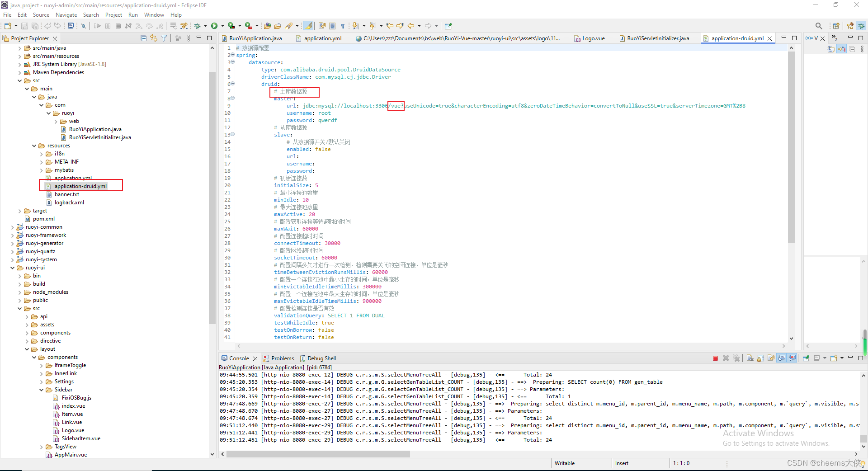The height and width of the screenshot is (471, 868).
Task: Close the application-druid.yml editor tab
Action: pyautogui.click(x=769, y=38)
